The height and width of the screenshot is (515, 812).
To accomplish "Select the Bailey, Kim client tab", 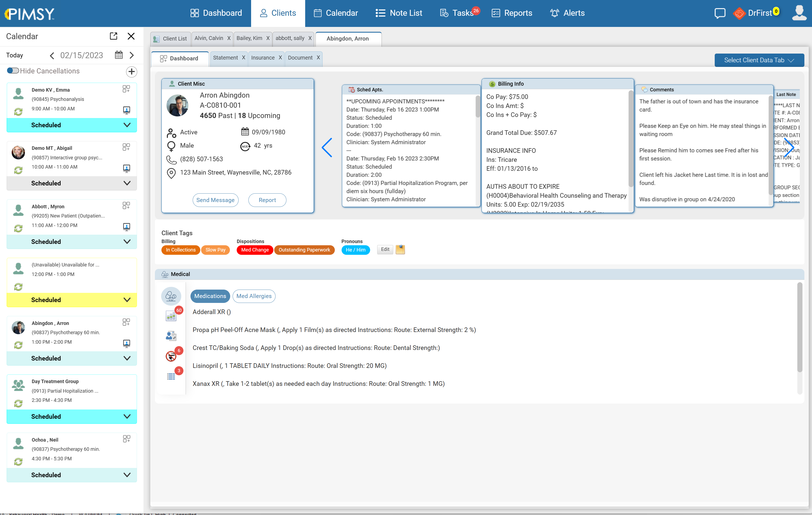I will 249,38.
